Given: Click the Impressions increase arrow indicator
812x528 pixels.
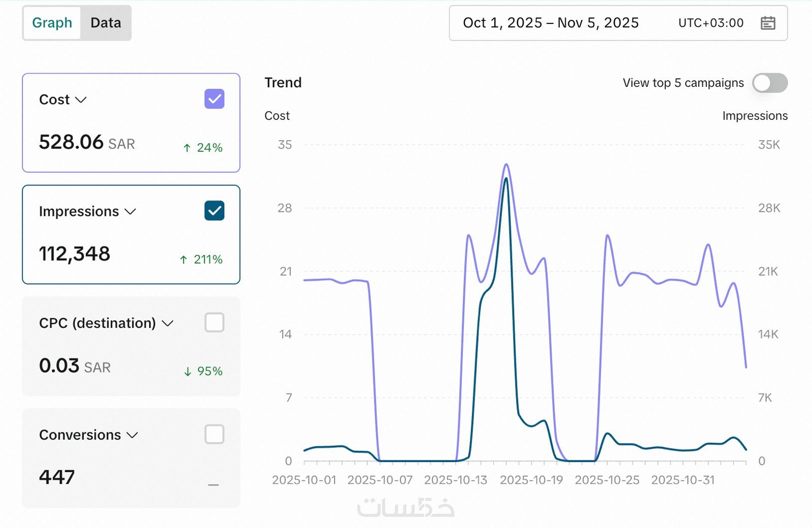Looking at the screenshot, I should coord(184,259).
